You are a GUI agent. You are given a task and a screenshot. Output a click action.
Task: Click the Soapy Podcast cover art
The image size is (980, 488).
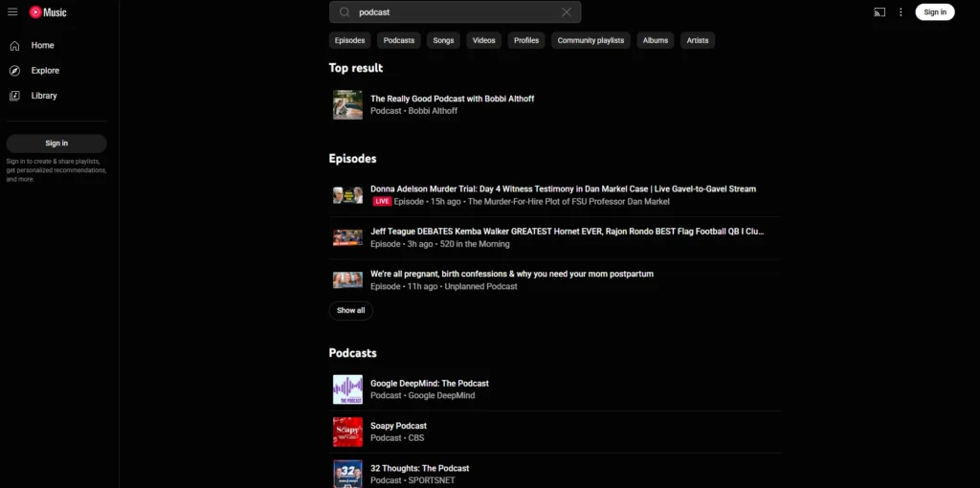click(347, 432)
